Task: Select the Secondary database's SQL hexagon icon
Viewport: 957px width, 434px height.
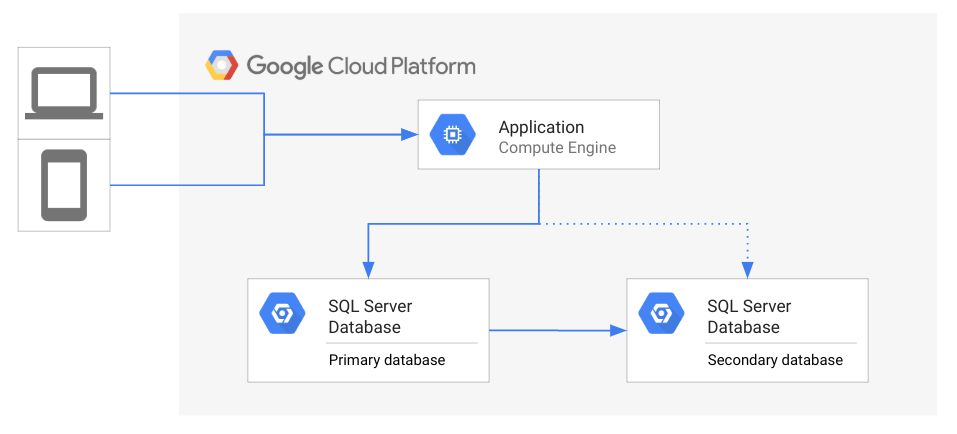Action: click(x=661, y=315)
